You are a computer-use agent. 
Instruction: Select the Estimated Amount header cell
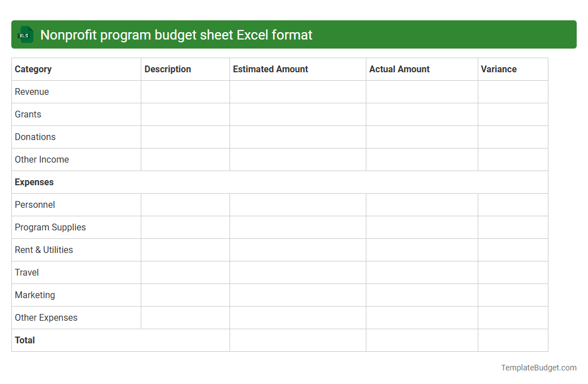pyautogui.click(x=270, y=69)
